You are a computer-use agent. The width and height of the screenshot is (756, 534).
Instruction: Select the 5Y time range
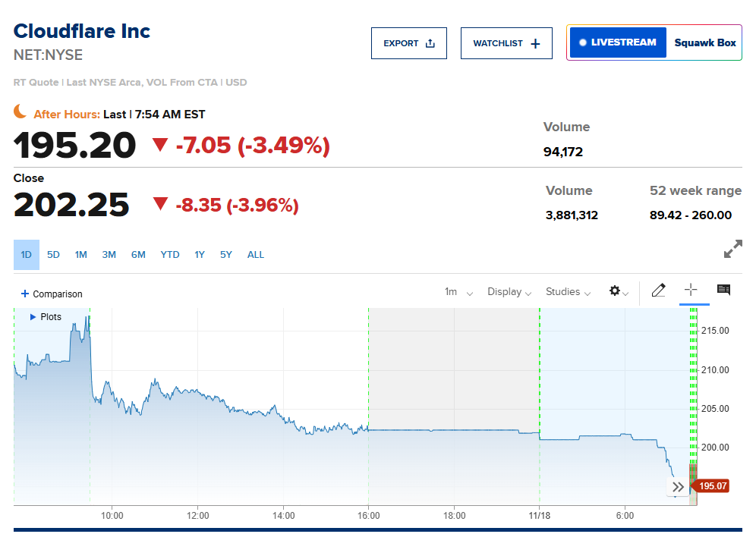(226, 255)
